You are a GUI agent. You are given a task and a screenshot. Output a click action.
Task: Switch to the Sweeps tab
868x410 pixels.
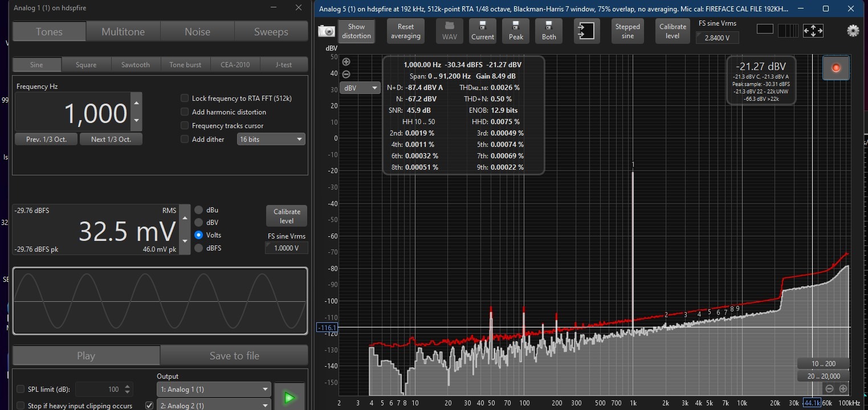point(271,32)
